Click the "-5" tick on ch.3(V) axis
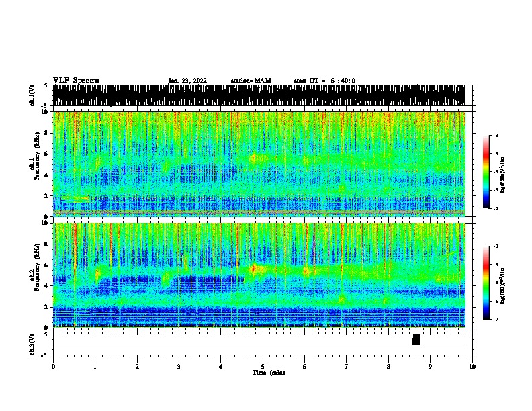 (46, 355)
